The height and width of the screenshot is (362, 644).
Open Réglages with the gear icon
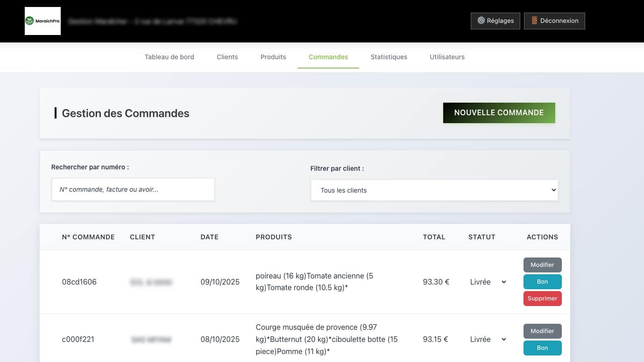tap(495, 21)
